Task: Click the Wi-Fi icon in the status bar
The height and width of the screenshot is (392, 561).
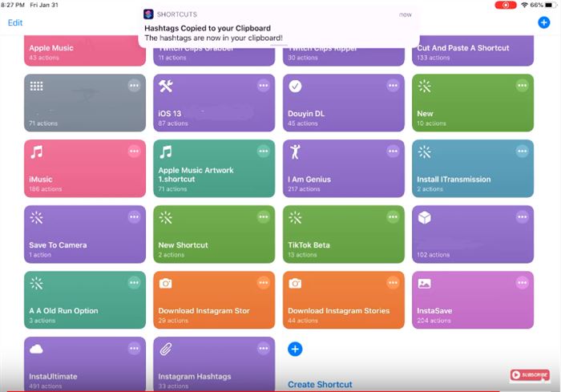Action: click(524, 5)
